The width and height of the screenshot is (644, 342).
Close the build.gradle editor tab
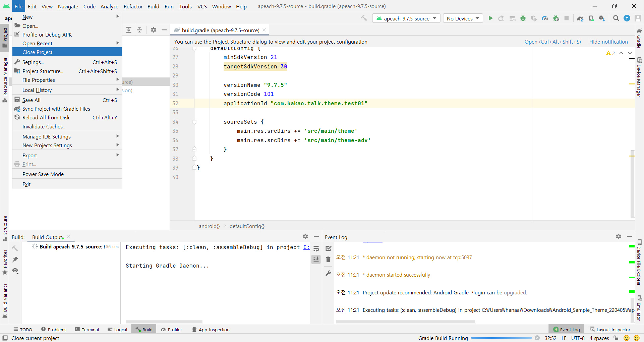tap(264, 30)
